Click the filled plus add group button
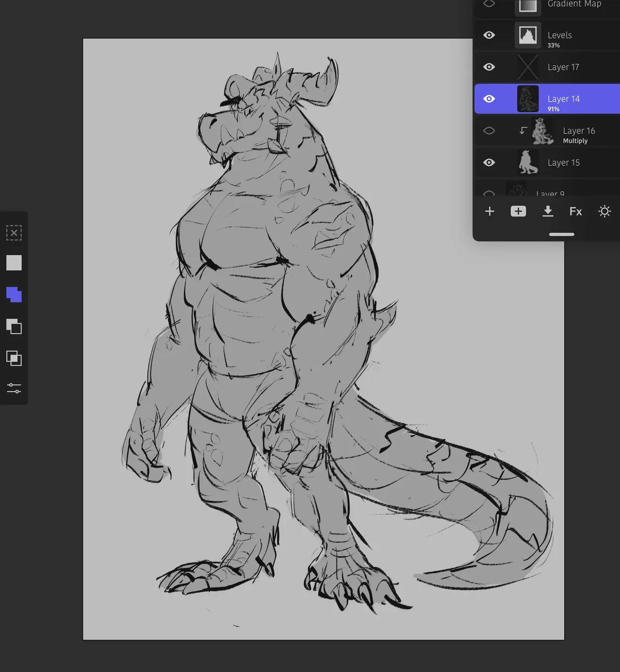 click(x=518, y=211)
